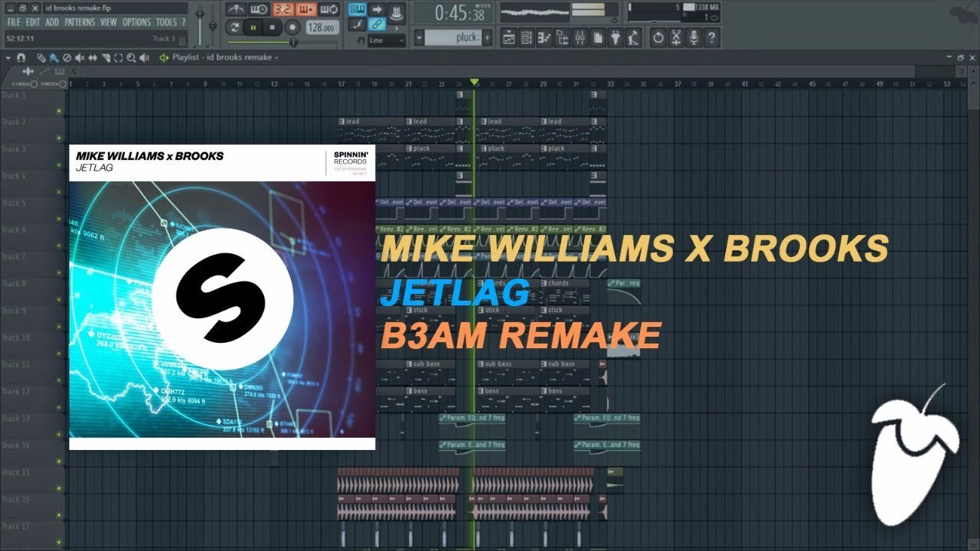This screenshot has width=980, height=551.
Task: Open the ADD menu
Action: click(52, 22)
